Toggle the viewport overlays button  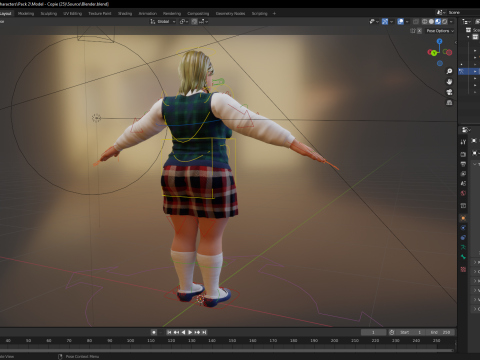pyautogui.click(x=401, y=22)
